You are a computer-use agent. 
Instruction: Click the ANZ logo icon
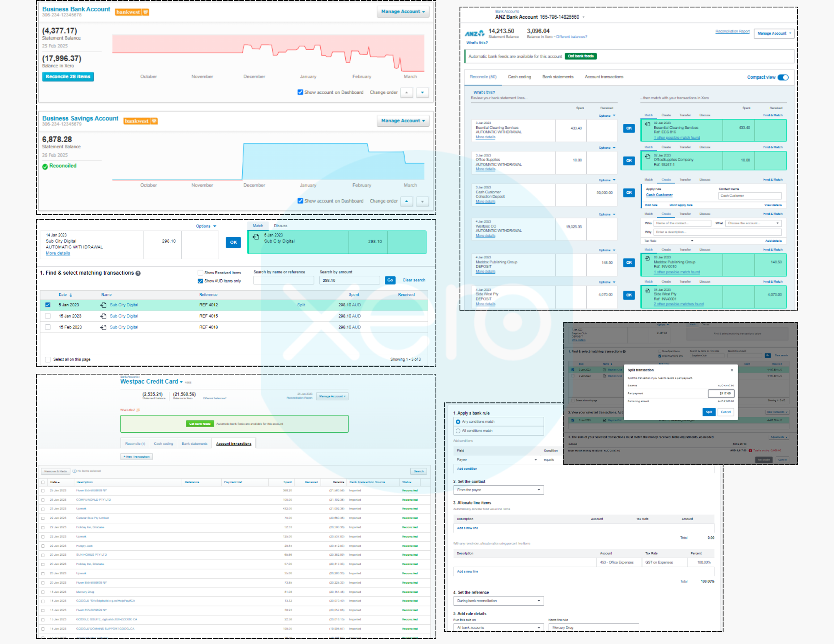[x=475, y=33]
